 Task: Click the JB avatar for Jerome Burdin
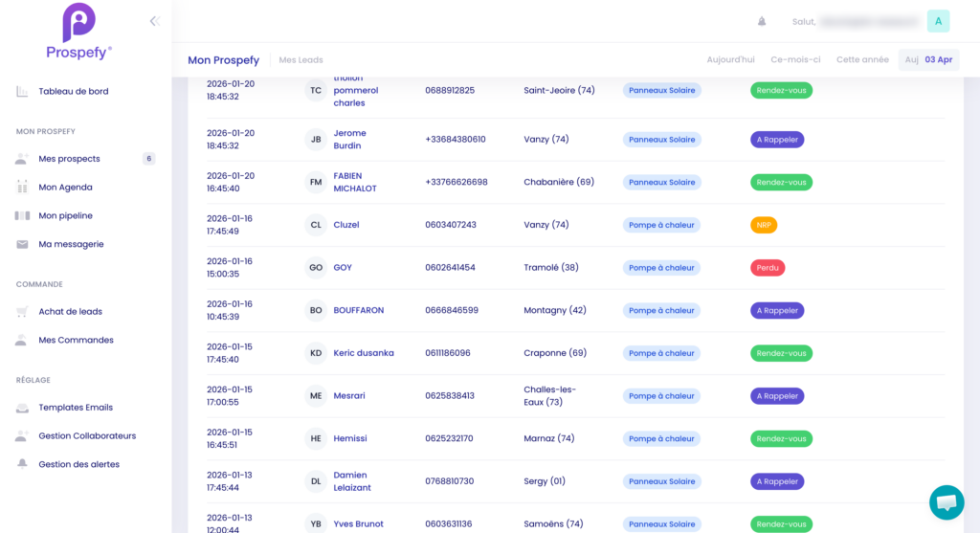tap(316, 140)
